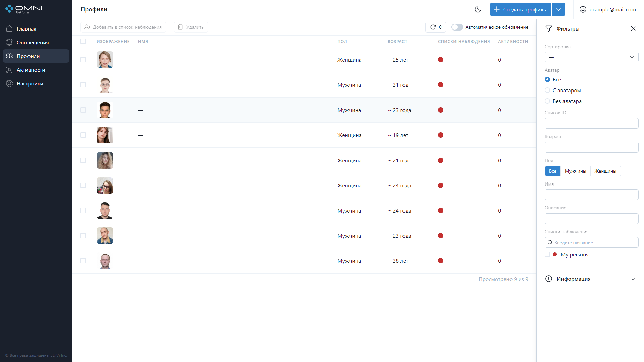
Task: Click the ВОЗРАСТ column header
Action: point(397,42)
